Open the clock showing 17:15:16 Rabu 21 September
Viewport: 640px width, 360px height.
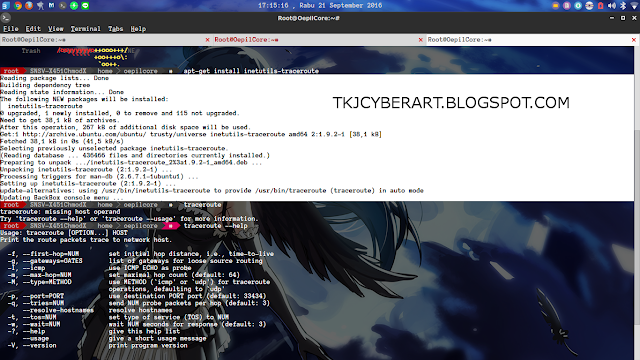point(320,5)
